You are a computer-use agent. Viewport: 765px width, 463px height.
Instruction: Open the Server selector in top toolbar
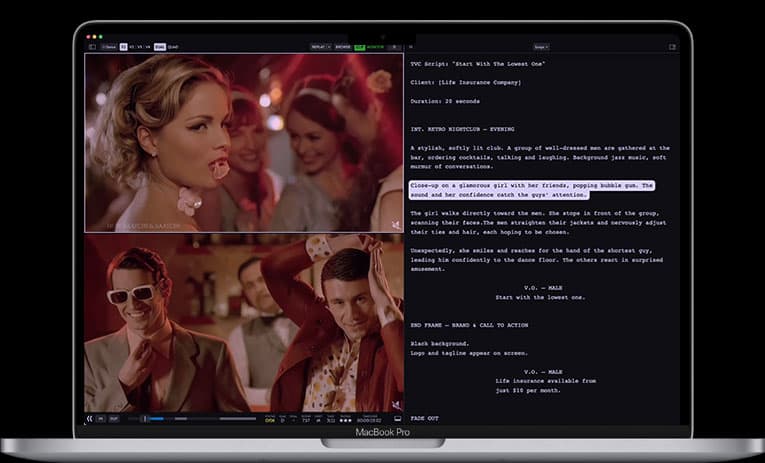tap(108, 46)
